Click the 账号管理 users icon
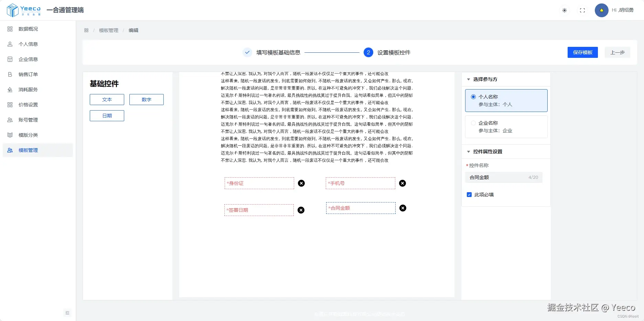Viewport: 644px width, 321px height. pos(10,120)
